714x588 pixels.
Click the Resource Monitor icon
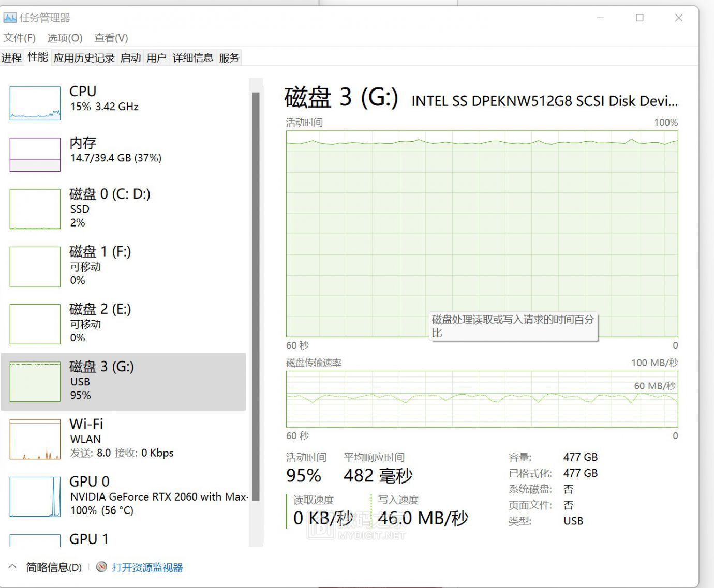coord(102,567)
